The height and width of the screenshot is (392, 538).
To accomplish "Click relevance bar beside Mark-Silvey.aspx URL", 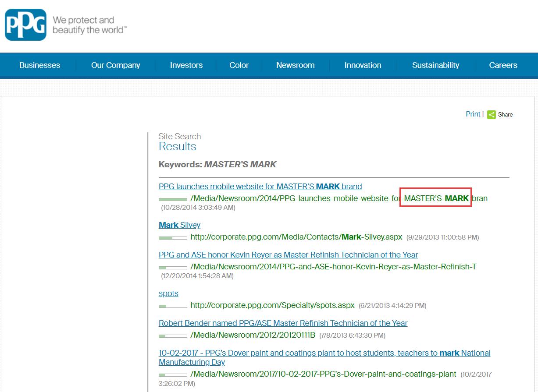I will pos(173,238).
